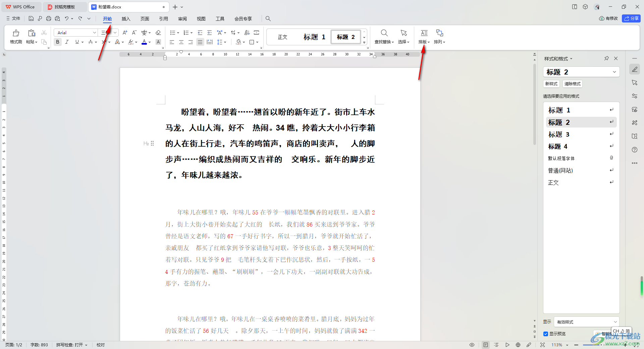Viewport: 644px width, 349px height.
Task: Click the Clear formatting eraser icon
Action: [x=158, y=33]
